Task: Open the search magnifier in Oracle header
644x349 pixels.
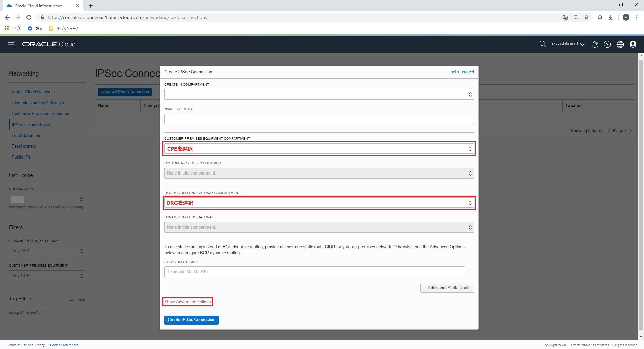Action: coord(542,44)
